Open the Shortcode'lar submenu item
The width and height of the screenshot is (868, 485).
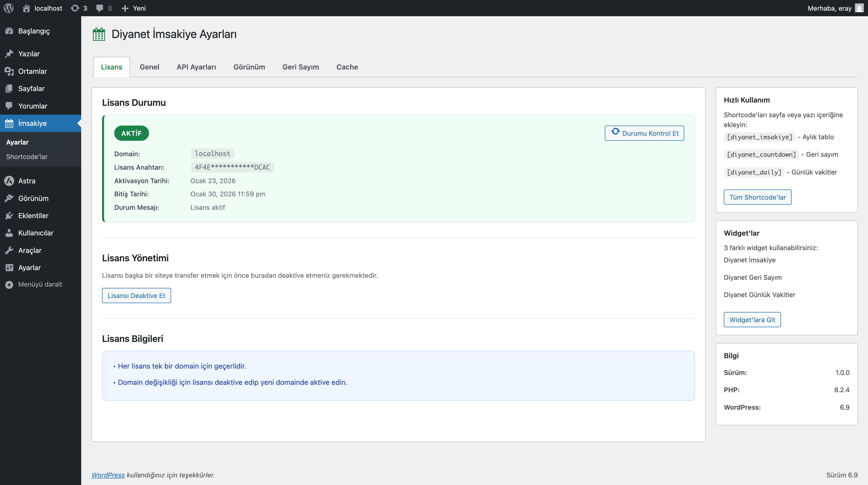(27, 157)
